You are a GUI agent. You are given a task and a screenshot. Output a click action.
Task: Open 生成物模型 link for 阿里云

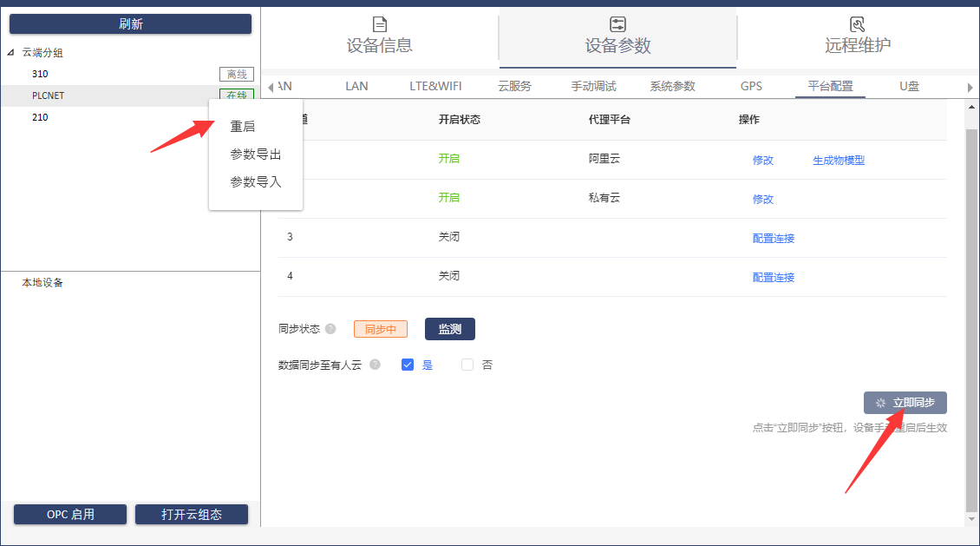(838, 160)
